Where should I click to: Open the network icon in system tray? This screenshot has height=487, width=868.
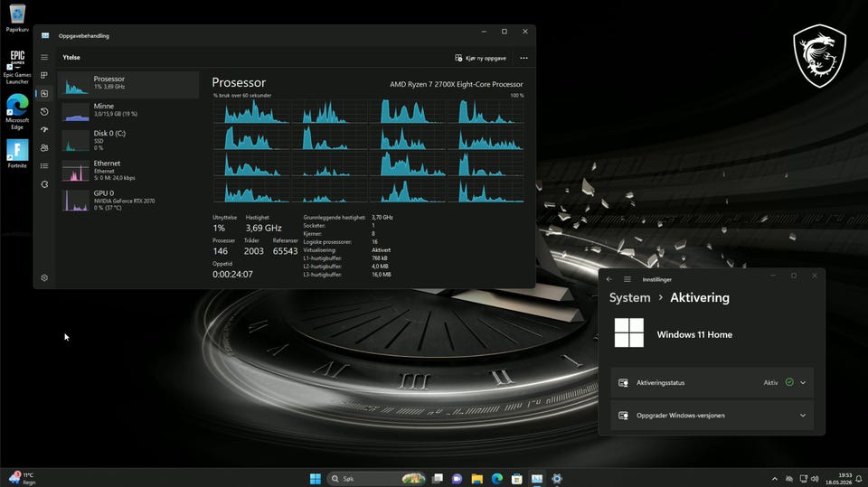[x=803, y=479]
